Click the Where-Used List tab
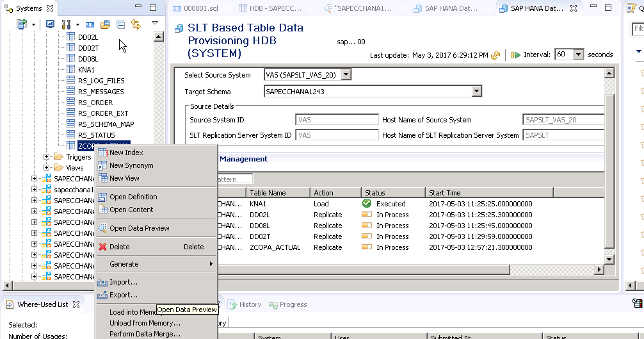 point(42,304)
